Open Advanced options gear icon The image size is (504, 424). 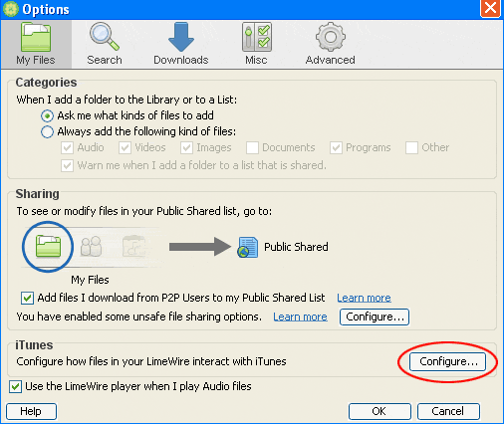click(x=331, y=37)
